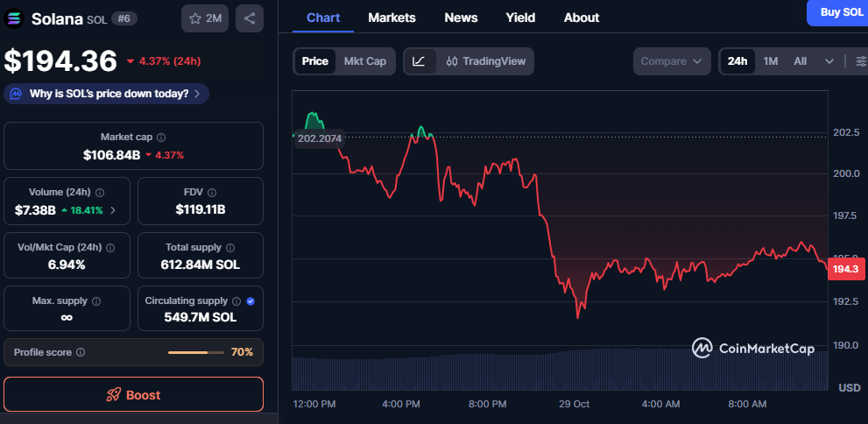Image resolution: width=868 pixels, height=424 pixels.
Task: Open the Compare dropdown
Action: 671,61
